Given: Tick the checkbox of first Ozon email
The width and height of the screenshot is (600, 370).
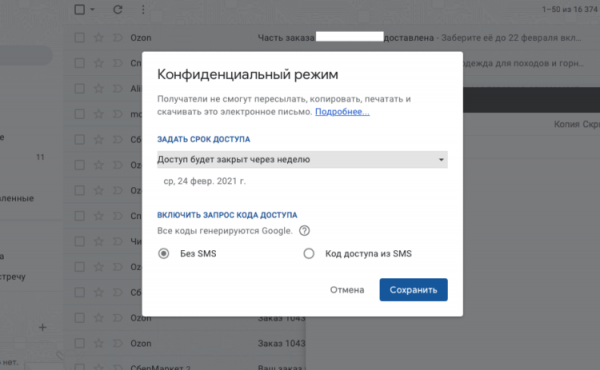Looking at the screenshot, I should click(x=80, y=37).
